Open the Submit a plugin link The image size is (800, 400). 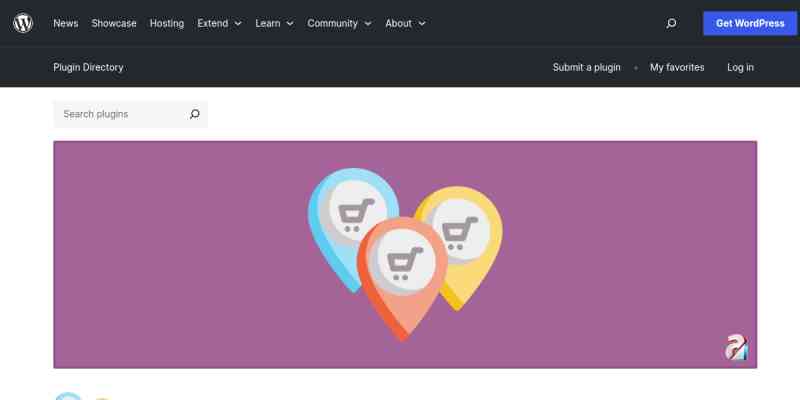(587, 67)
